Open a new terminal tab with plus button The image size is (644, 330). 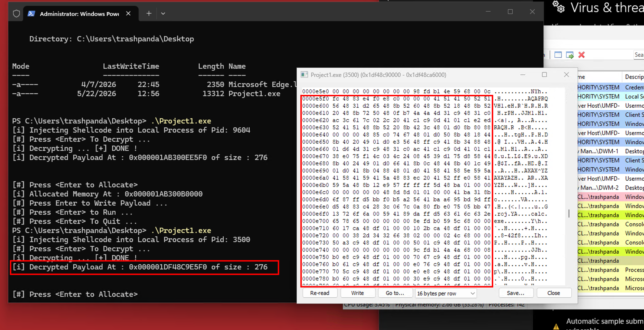point(149,13)
